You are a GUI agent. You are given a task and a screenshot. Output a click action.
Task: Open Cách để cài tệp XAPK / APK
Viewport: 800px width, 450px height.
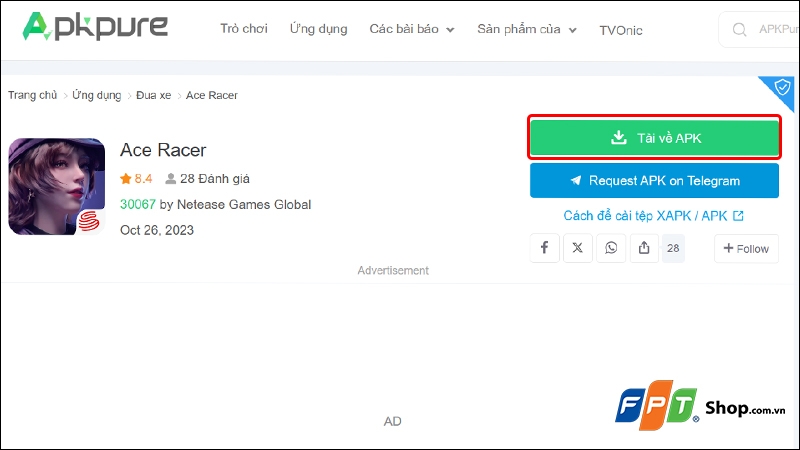pos(654,216)
